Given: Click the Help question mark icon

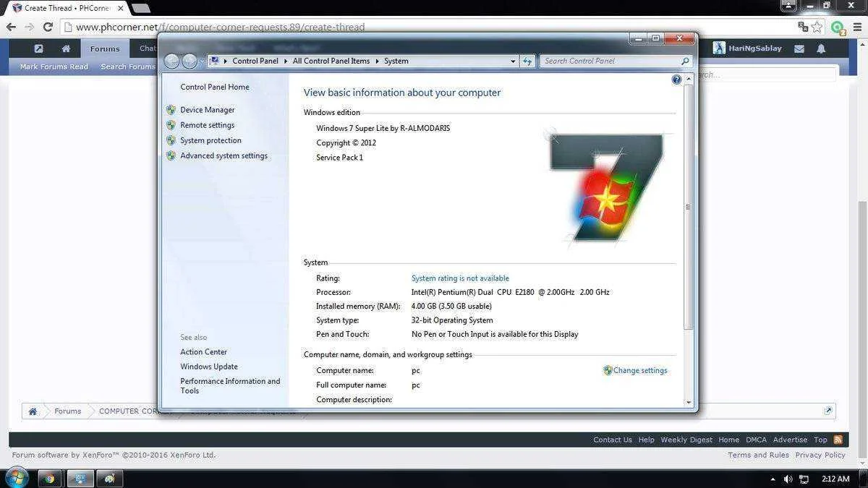Looking at the screenshot, I should 676,80.
